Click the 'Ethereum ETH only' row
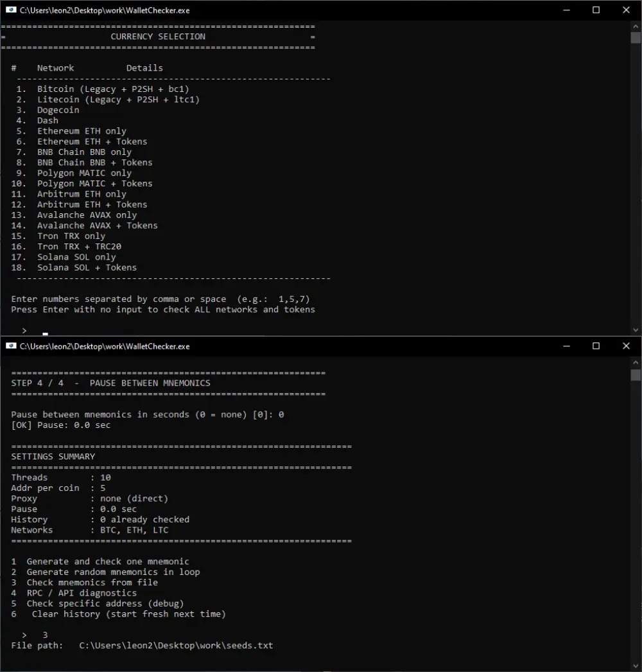This screenshot has width=642, height=672. click(71, 131)
